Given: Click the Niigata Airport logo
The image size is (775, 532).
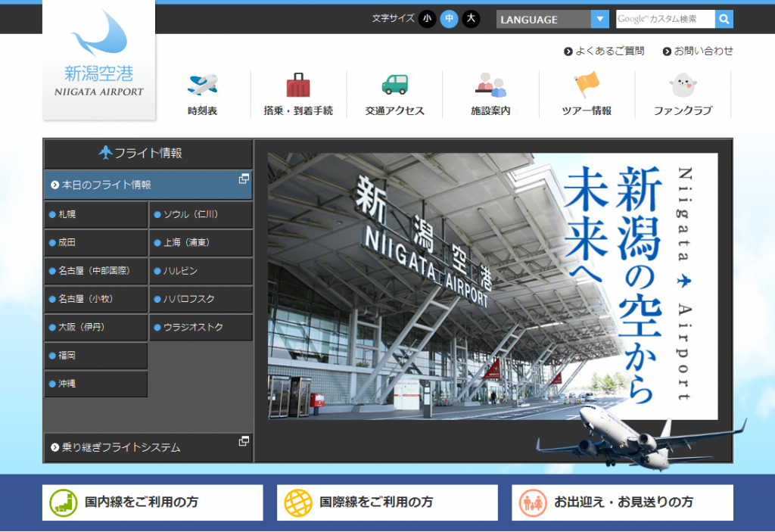Looking at the screenshot, I should point(99,59).
